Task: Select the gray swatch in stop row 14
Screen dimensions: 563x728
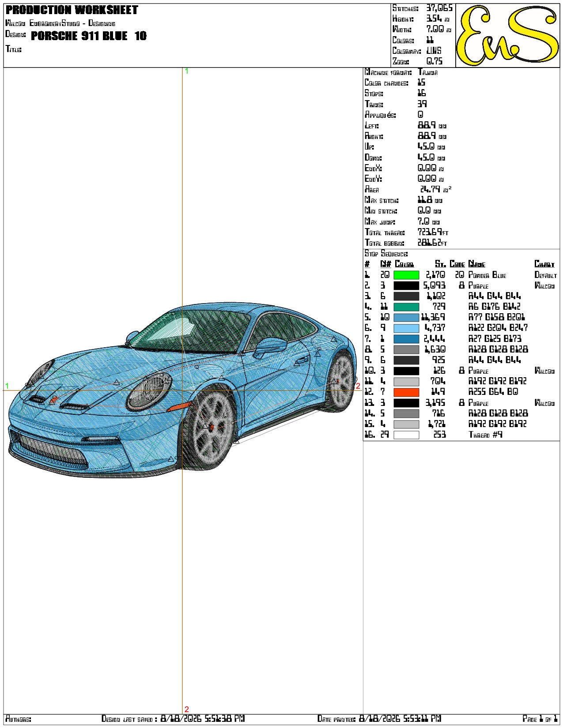Action: pos(406,413)
